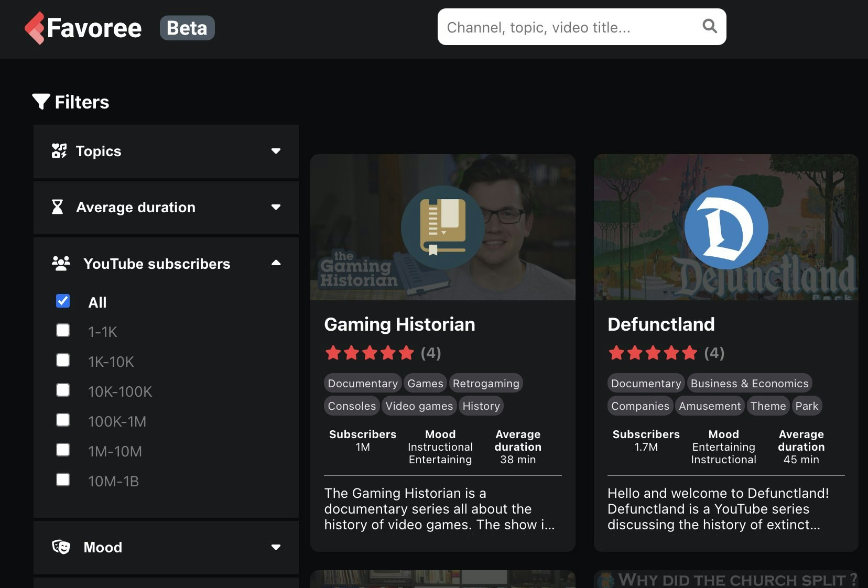Select the Retrogaming tag
868x588 pixels.
[486, 383]
